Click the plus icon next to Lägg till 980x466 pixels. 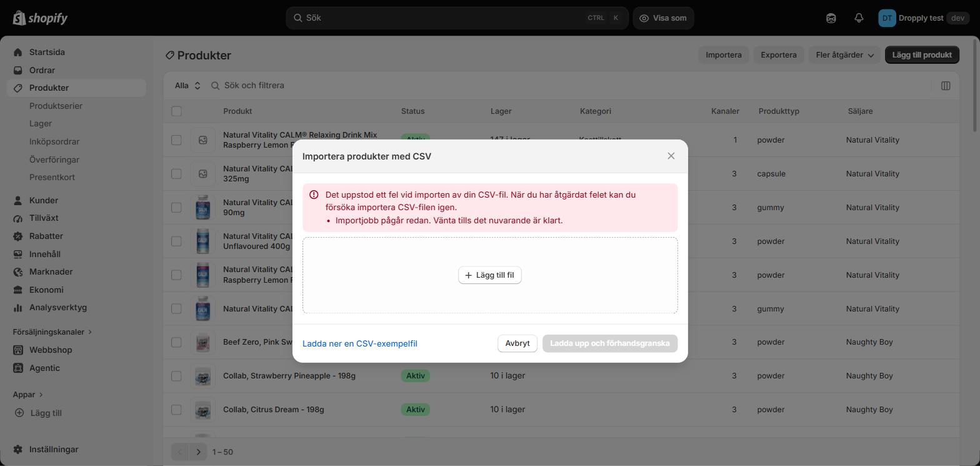point(19,413)
